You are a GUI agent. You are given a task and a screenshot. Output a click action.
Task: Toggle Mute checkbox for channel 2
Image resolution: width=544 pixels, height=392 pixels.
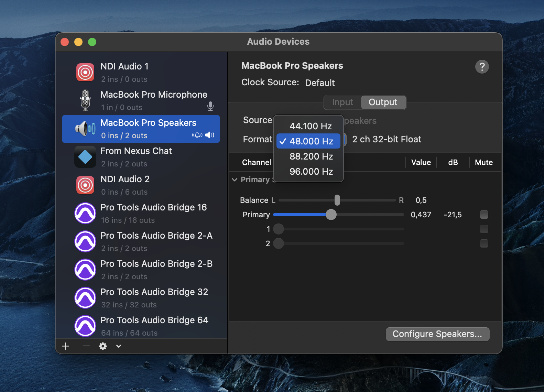point(484,244)
